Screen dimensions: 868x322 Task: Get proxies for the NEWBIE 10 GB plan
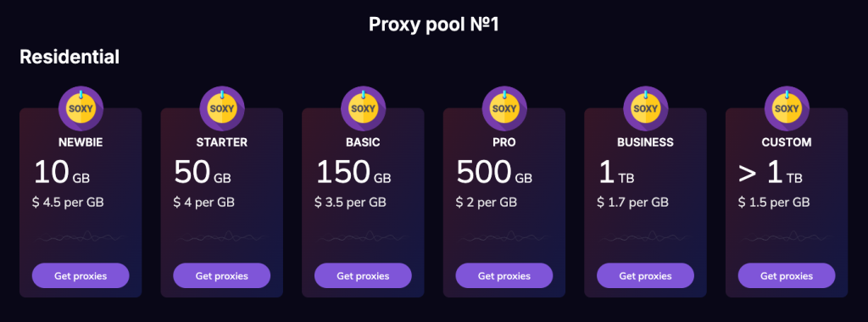(81, 275)
